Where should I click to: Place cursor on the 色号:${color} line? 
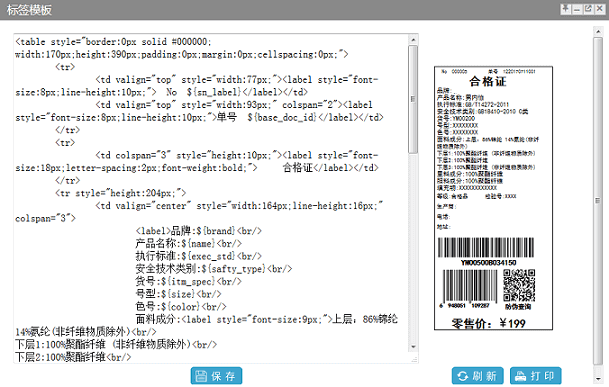[181, 307]
